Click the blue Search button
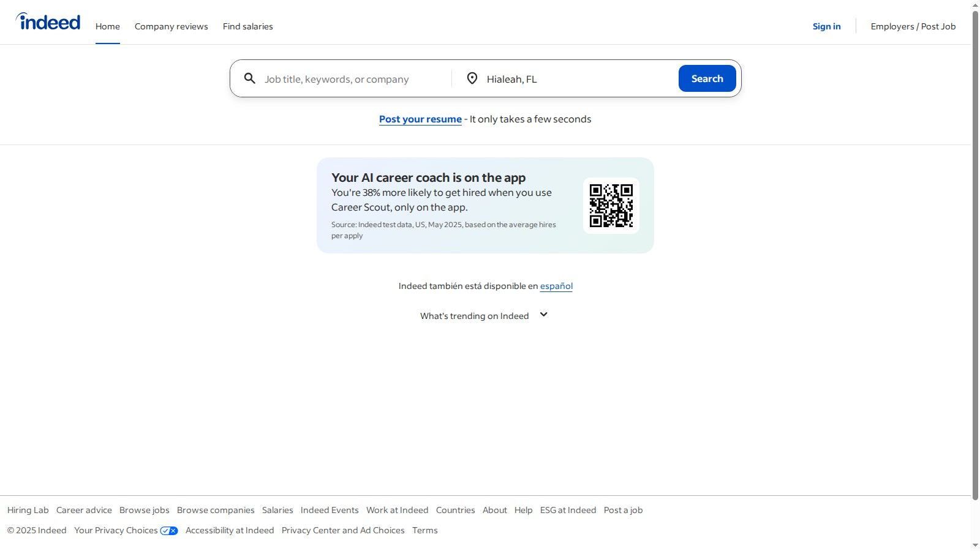This screenshot has width=980, height=551. click(x=707, y=78)
